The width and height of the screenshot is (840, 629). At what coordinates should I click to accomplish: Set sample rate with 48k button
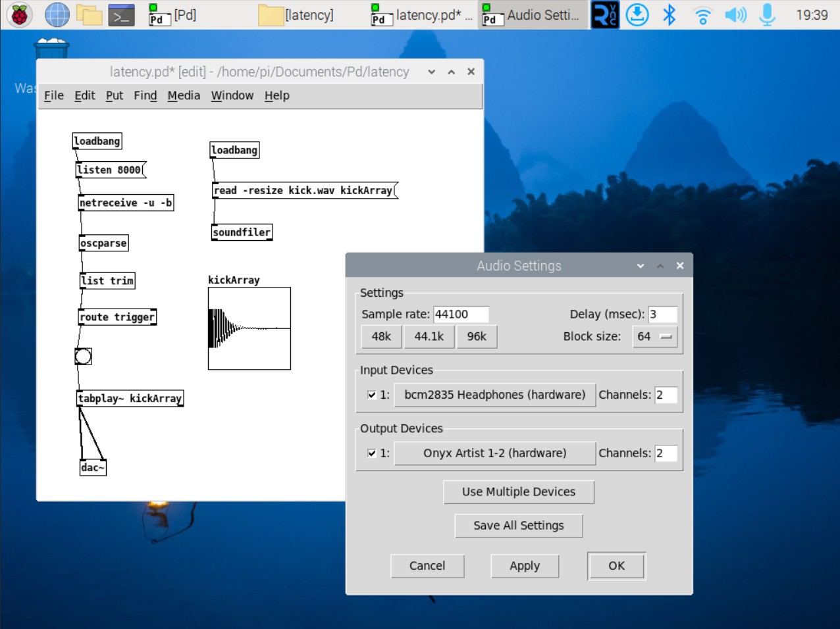pyautogui.click(x=381, y=337)
